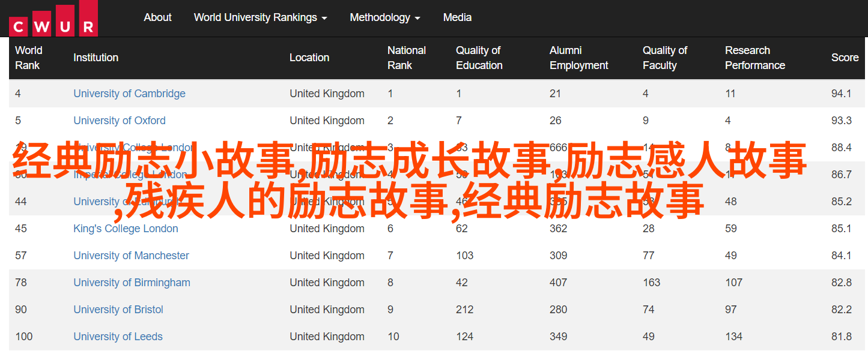
Task: Click United Kingdom in the Cambridge row
Action: coord(327,94)
